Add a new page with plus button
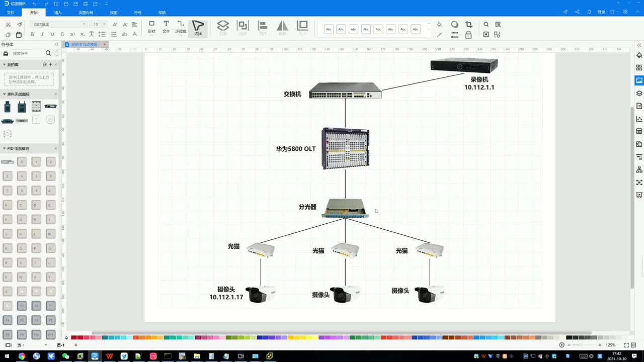Viewport: 644px width, 362px height. pyautogui.click(x=76, y=345)
